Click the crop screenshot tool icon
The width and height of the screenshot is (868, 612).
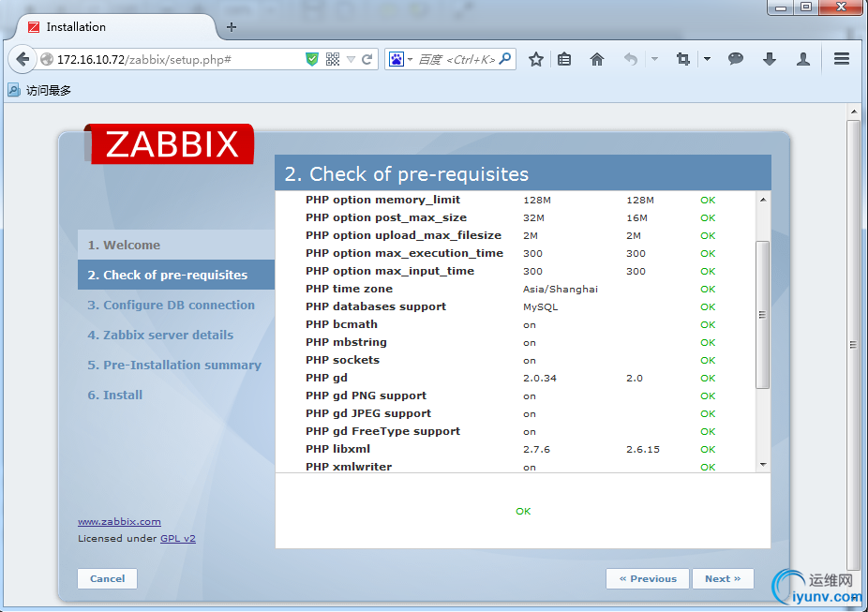(683, 59)
